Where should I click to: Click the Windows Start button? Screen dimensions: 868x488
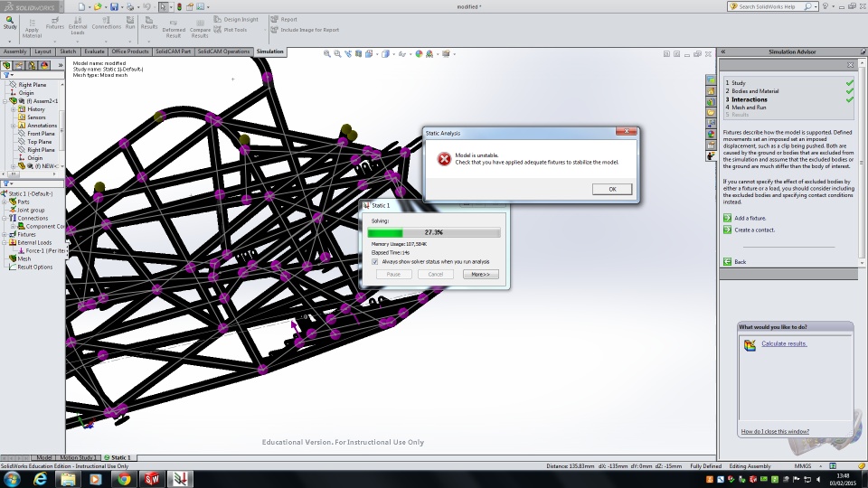coord(11,479)
